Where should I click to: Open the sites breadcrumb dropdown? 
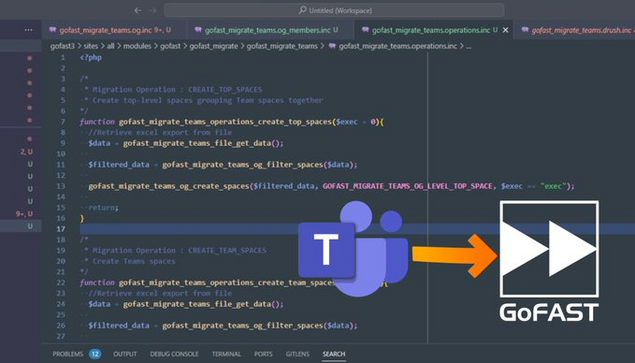point(91,46)
